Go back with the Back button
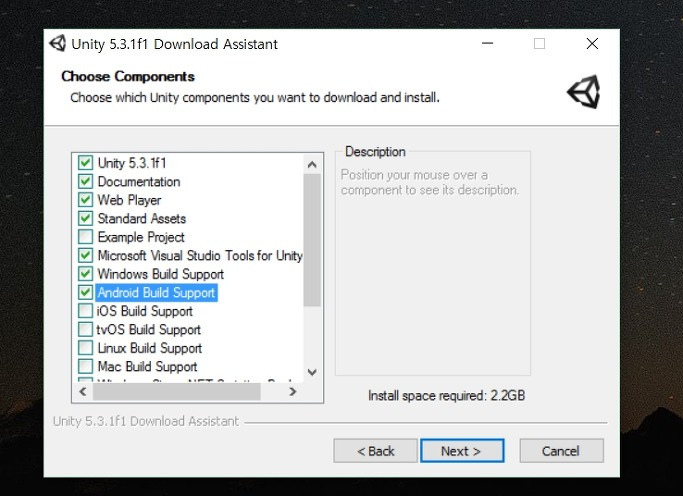 [x=375, y=451]
